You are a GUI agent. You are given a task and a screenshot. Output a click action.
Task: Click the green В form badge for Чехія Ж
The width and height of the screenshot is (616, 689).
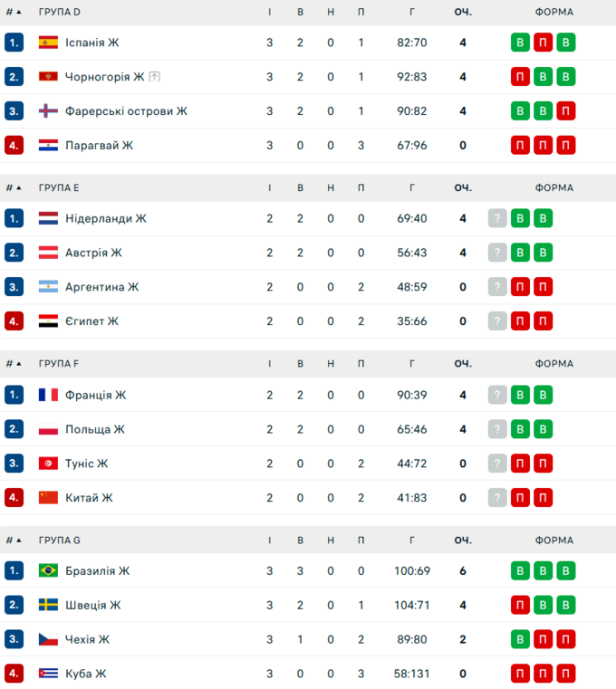pos(520,639)
